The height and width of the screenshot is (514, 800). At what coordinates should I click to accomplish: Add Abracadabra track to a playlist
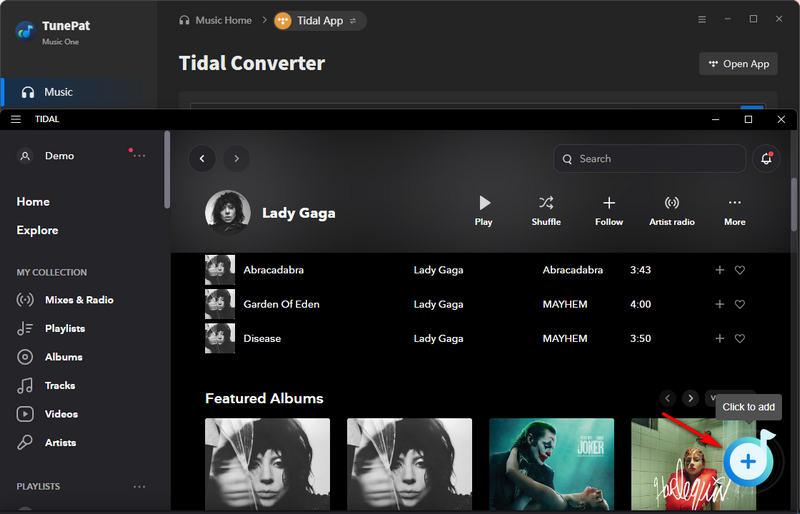click(x=719, y=270)
